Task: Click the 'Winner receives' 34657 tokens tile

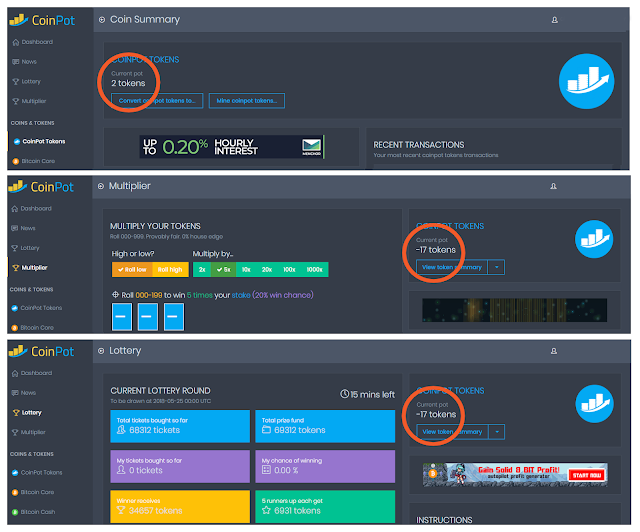Action: [180, 506]
